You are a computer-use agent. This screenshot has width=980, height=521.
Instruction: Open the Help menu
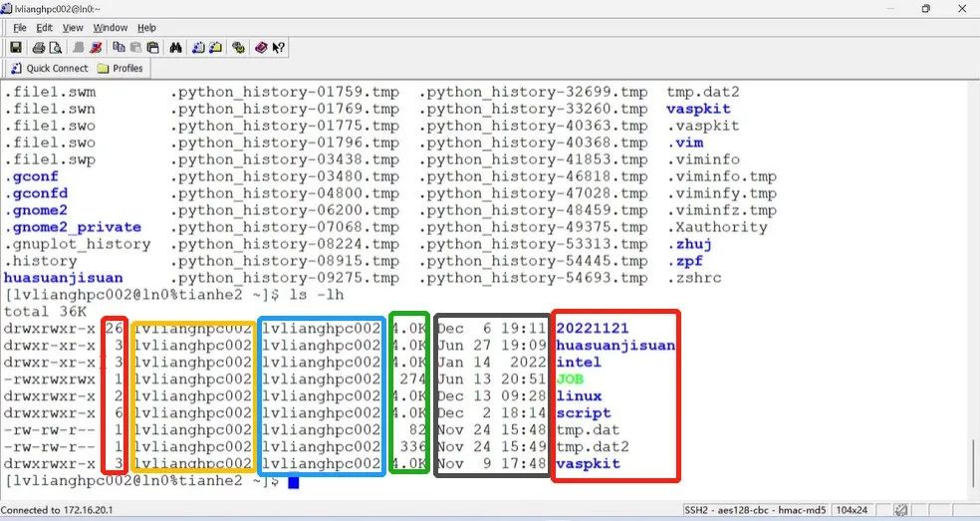146,28
